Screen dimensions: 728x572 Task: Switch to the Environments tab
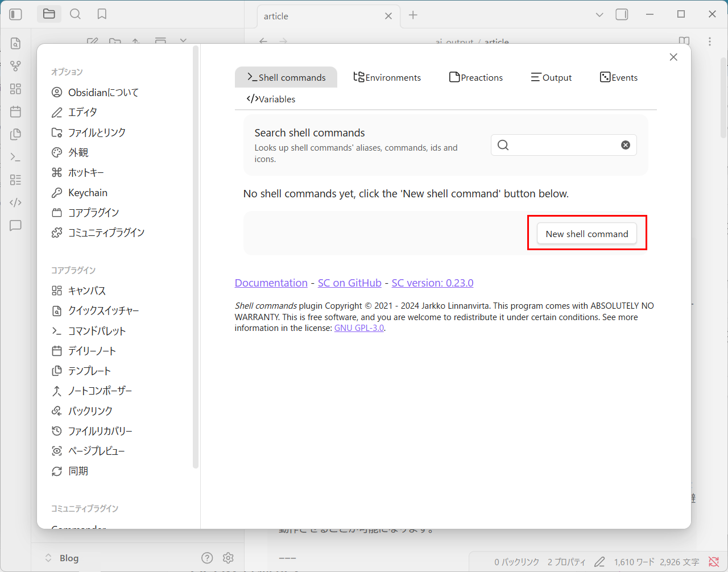pyautogui.click(x=387, y=77)
